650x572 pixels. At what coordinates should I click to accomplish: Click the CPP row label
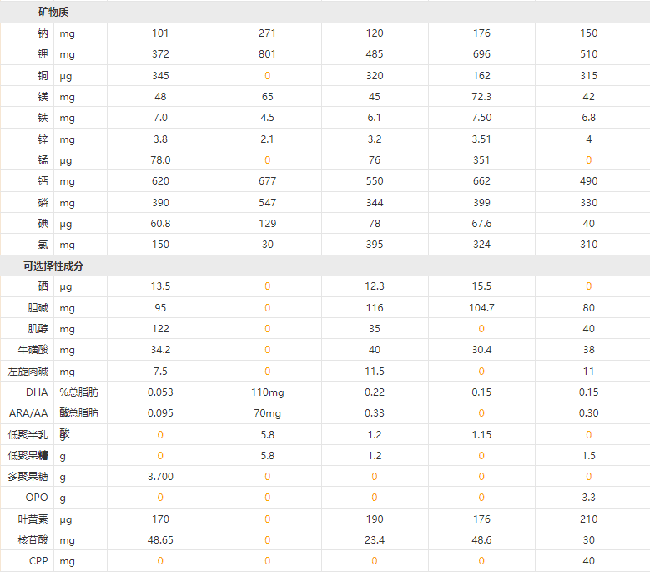tap(39, 561)
